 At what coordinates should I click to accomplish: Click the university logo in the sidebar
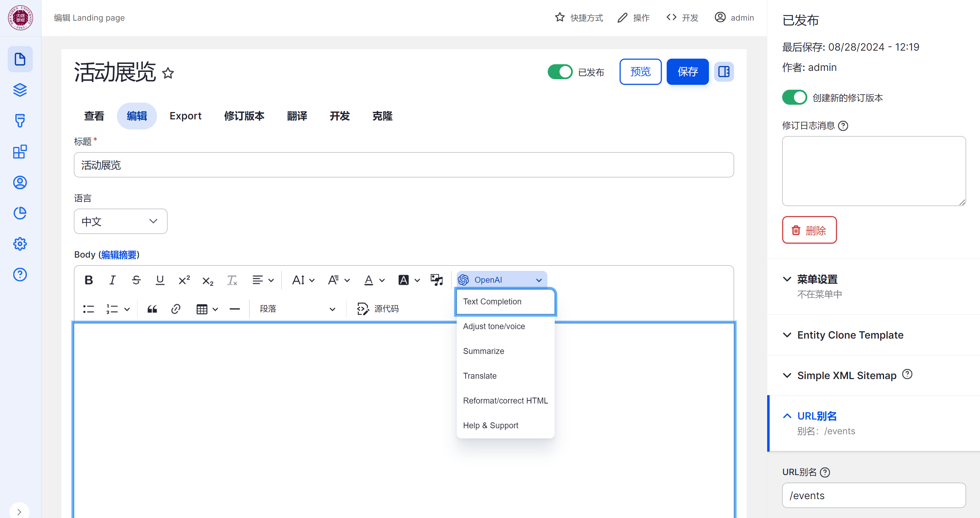(20, 18)
